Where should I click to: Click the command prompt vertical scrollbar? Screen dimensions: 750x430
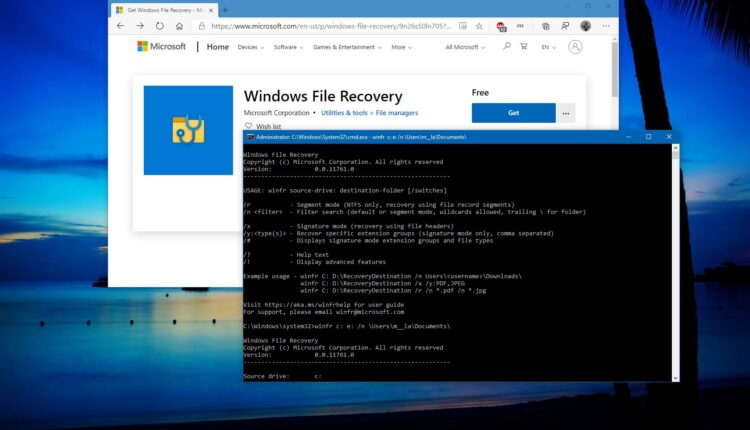point(672,260)
